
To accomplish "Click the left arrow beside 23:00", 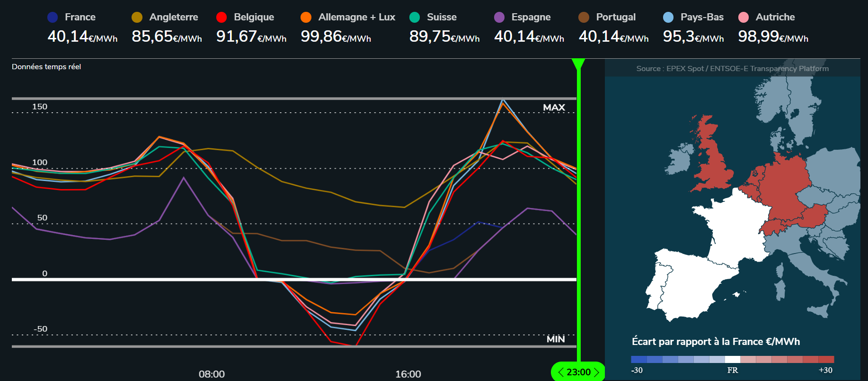I will (561, 372).
